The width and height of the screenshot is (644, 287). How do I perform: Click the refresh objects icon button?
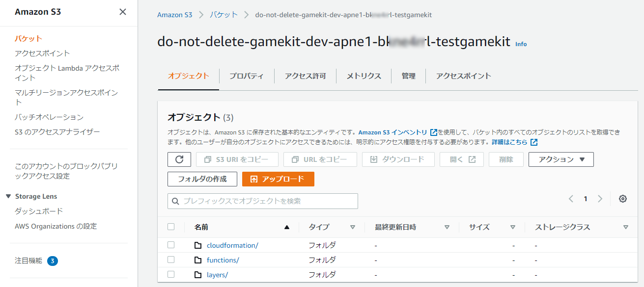tap(179, 159)
